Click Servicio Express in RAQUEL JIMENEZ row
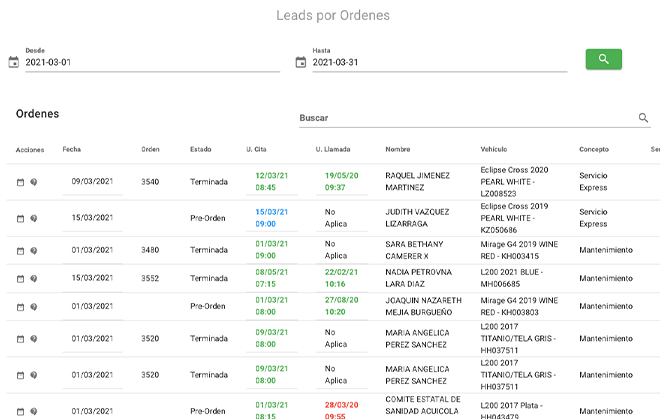Screen dimensions: 660x419 [593, 181]
